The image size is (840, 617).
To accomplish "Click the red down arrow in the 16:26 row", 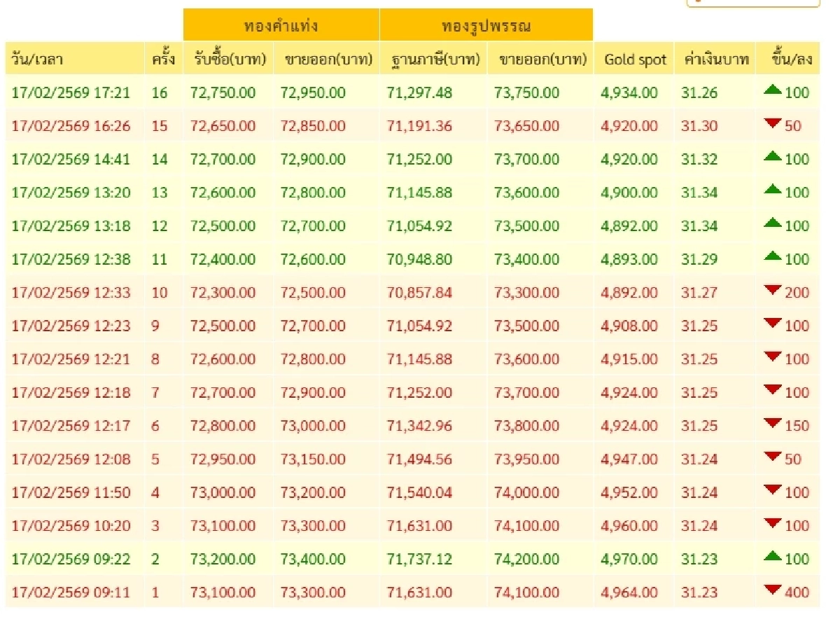I will [x=773, y=124].
